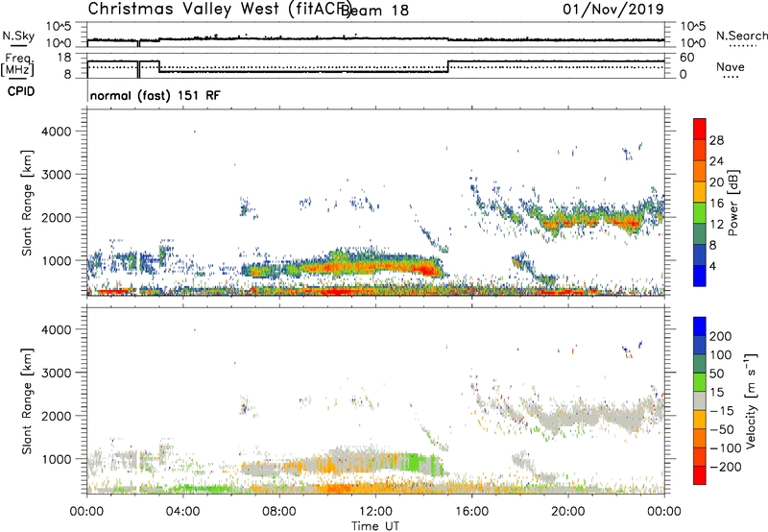Click the 'Time UT' axis label
This screenshot has height=532, width=768.
coord(375,526)
